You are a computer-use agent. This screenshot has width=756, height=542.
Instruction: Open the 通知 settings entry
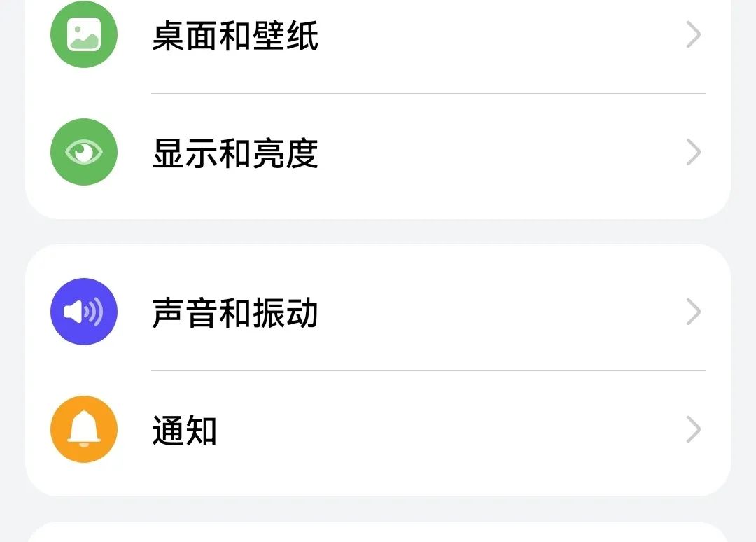coord(378,429)
